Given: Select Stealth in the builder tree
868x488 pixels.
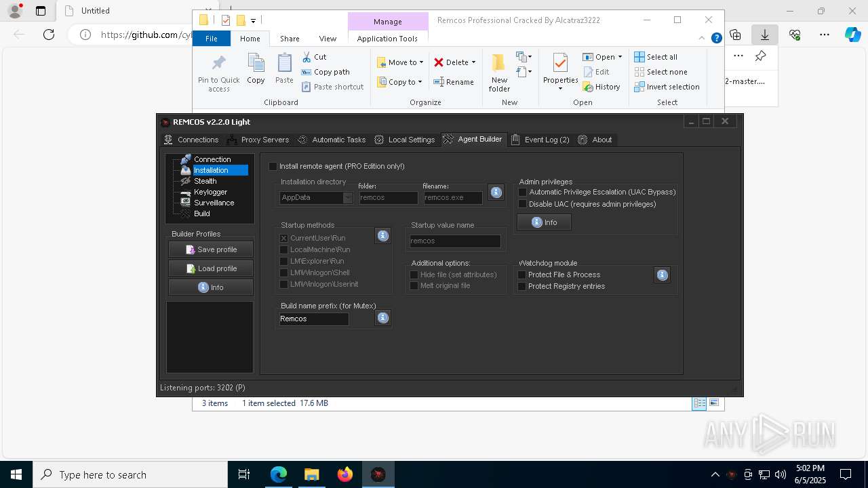Looking at the screenshot, I should 205,181.
